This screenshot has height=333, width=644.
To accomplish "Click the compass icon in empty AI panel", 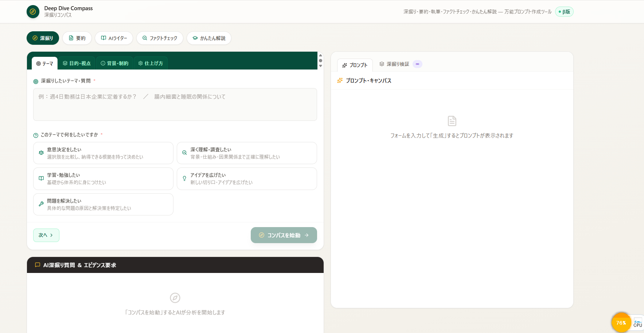I will pos(175,298).
